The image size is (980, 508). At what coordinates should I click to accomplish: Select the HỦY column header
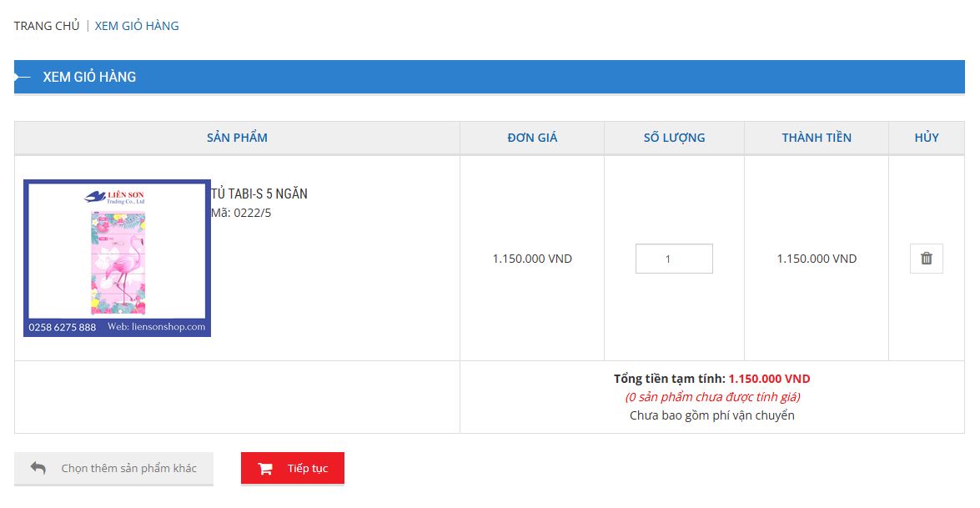pos(927,138)
